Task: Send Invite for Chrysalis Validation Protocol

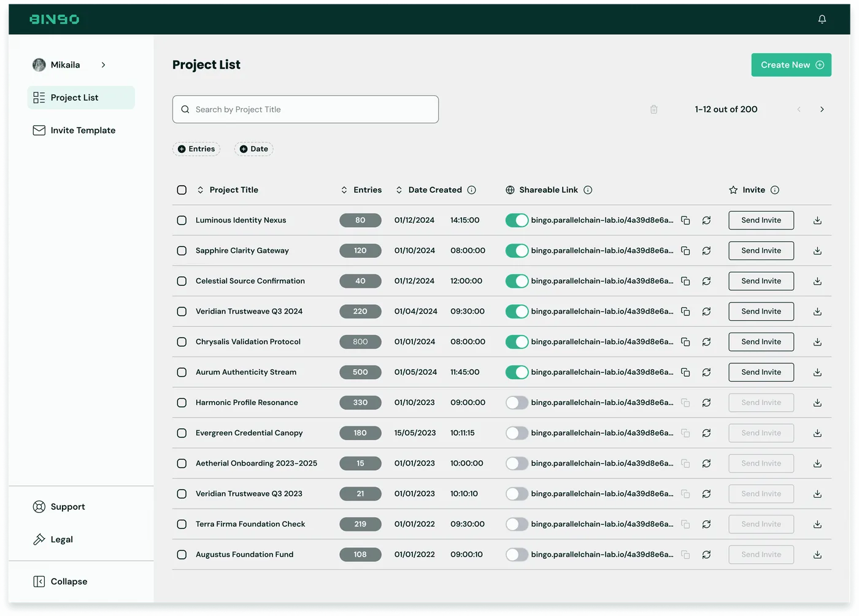Action: [x=761, y=342]
